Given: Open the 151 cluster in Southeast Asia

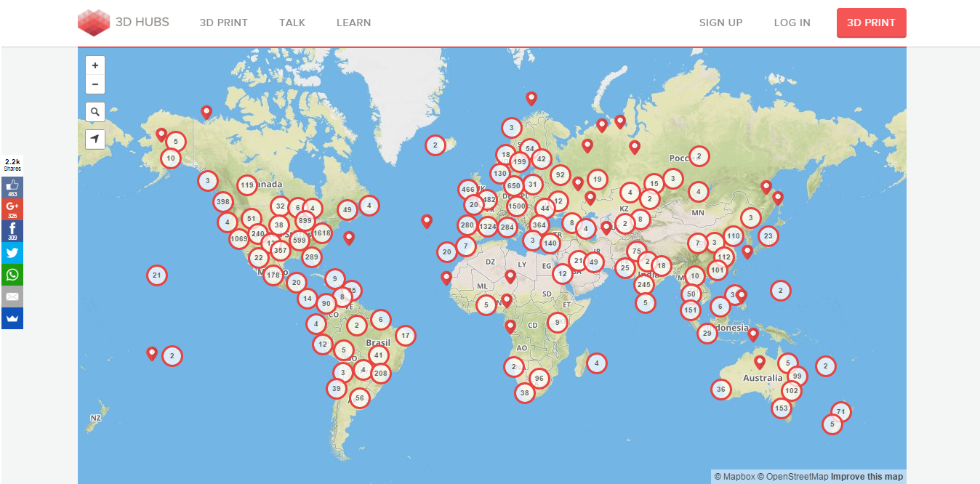Looking at the screenshot, I should 691,310.
